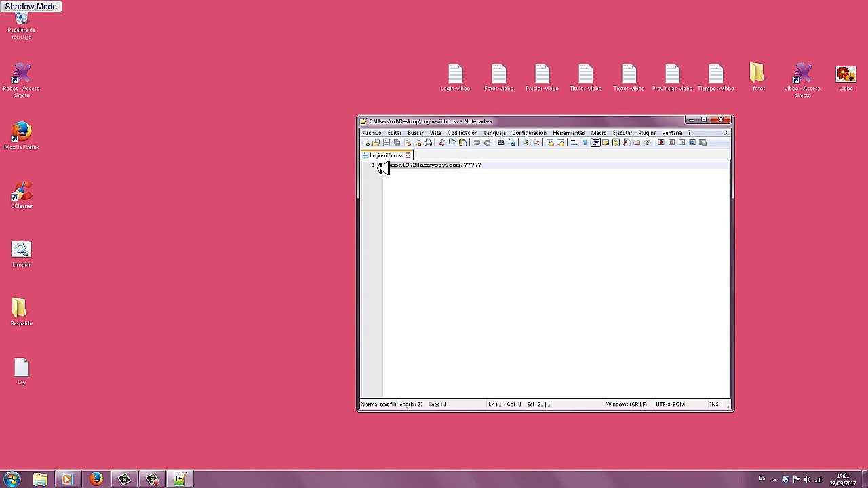Select the Login-vibbo file on the desktop

pyautogui.click(x=455, y=77)
